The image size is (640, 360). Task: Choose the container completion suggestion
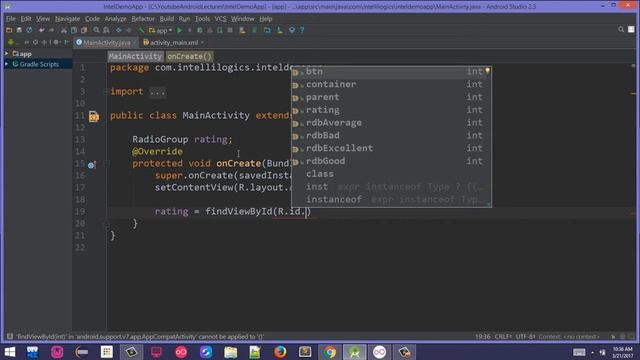tap(391, 84)
